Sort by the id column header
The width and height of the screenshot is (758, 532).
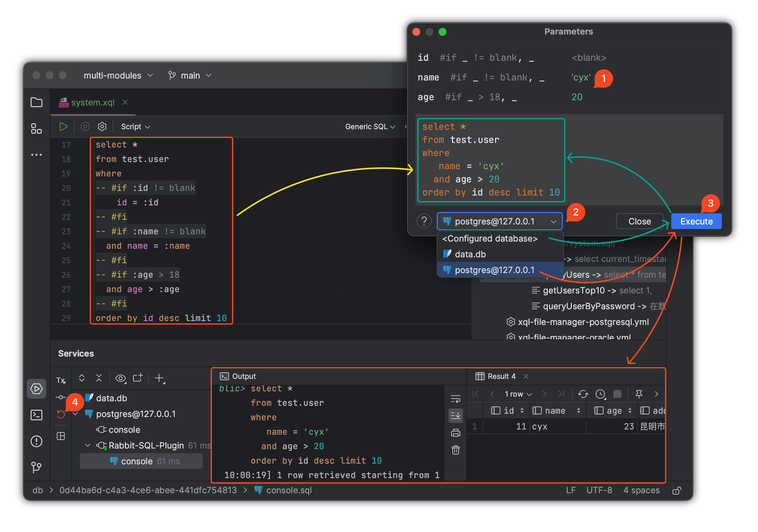pos(507,410)
